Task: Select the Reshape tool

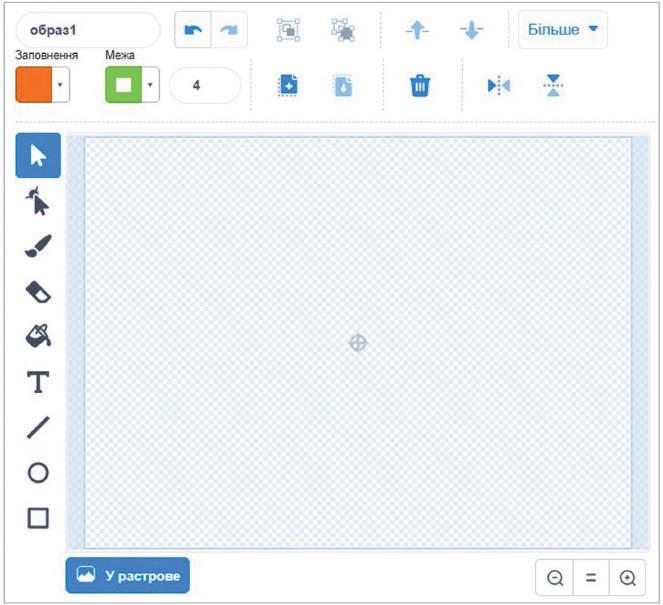Action: [38, 202]
